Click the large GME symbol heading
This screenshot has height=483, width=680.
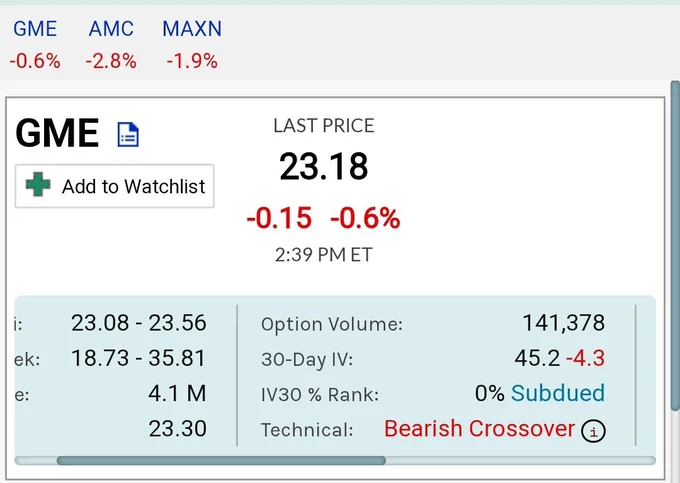point(57,133)
